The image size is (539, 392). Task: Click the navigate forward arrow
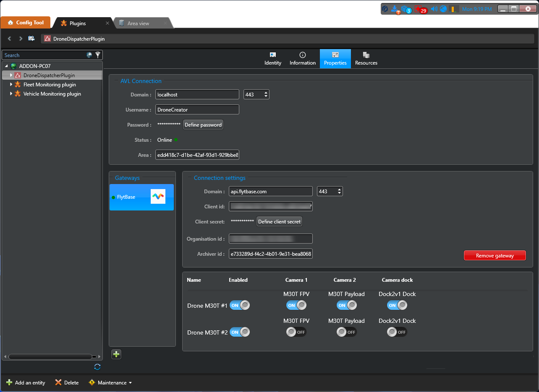[21, 39]
